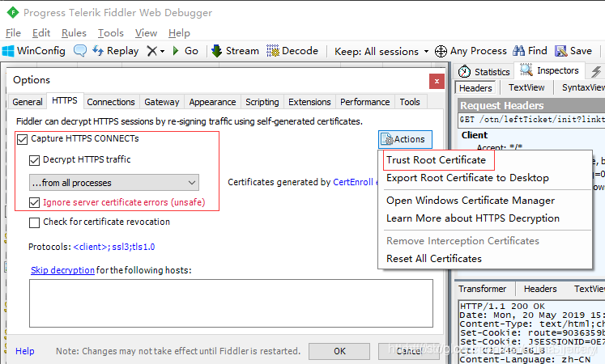Click the skip decryption hosts text box
The height and width of the screenshot is (364, 605).
point(231,303)
